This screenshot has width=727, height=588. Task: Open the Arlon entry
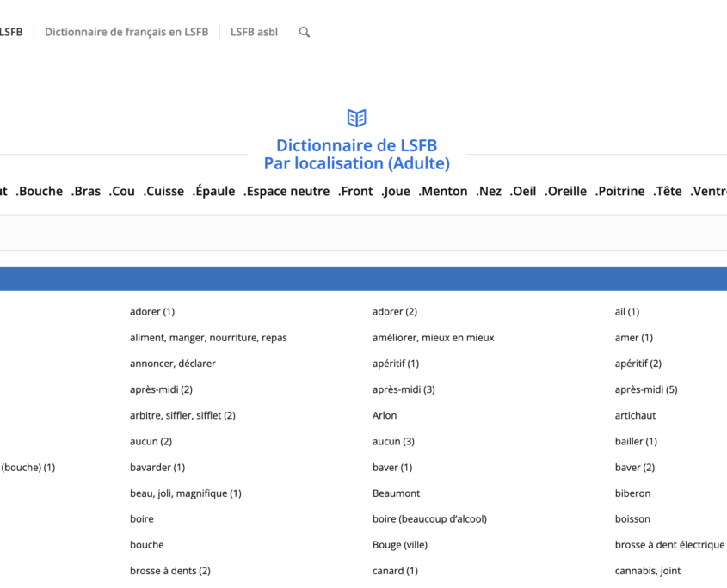[x=385, y=415]
